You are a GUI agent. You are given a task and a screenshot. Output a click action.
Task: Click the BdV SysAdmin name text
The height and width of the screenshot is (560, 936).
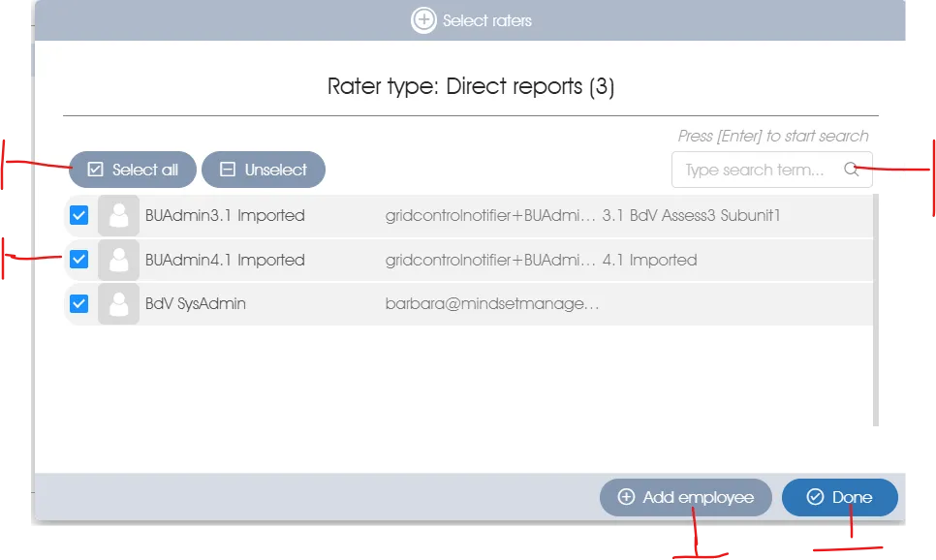(x=195, y=304)
